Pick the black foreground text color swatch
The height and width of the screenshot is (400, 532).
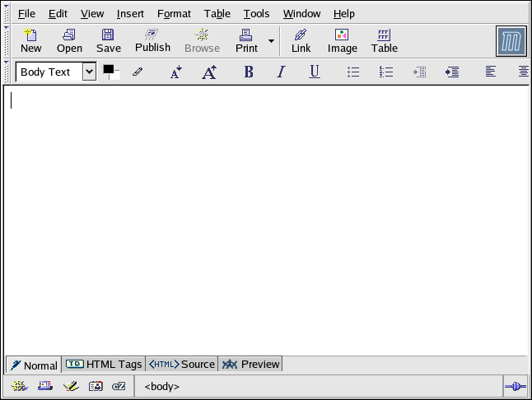pos(108,70)
